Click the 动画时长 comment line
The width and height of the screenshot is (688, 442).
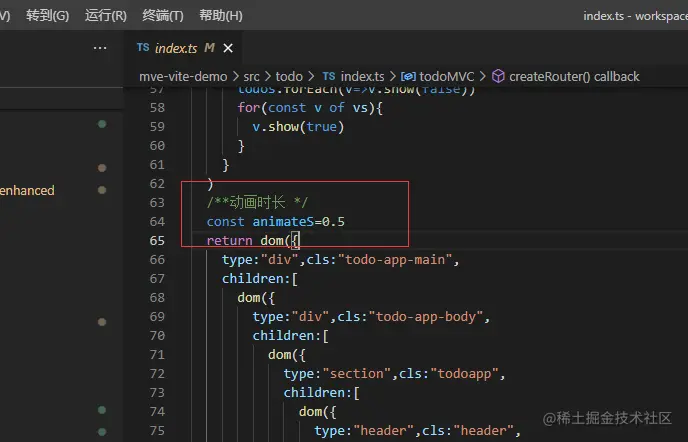click(257, 202)
